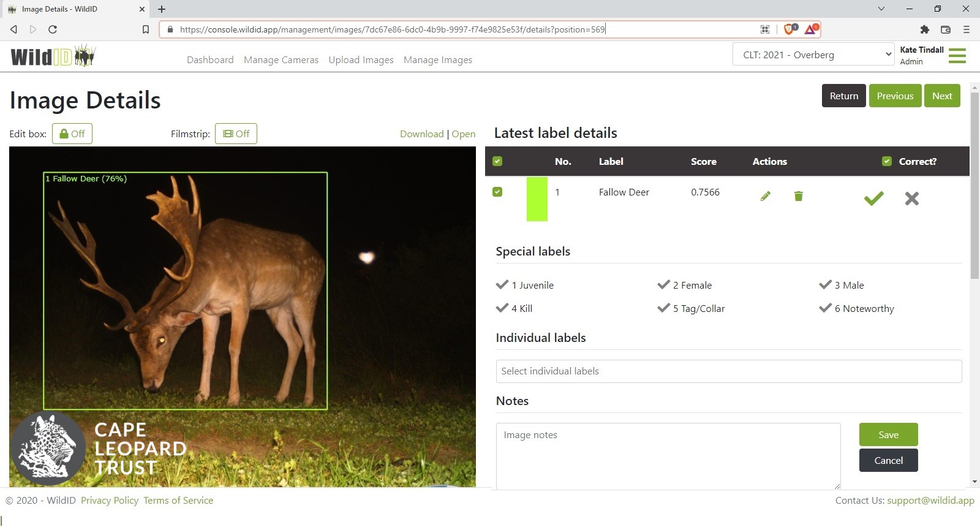Cancel the label changes
The image size is (980, 527).
(x=888, y=460)
